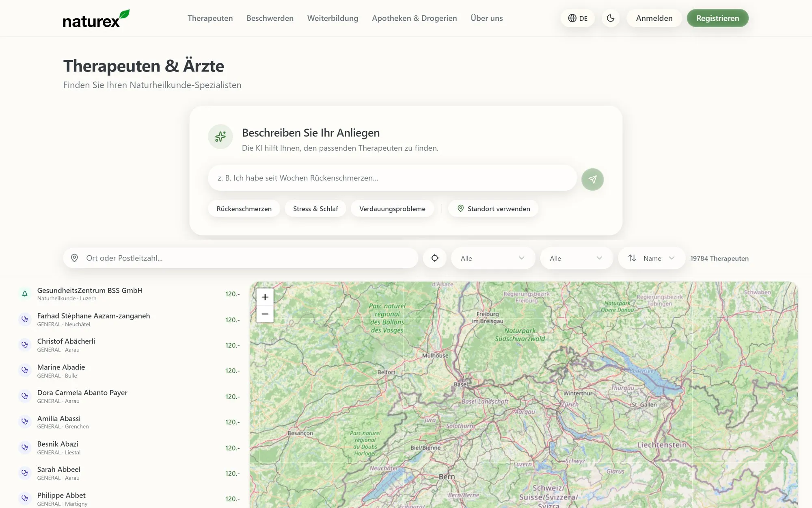Click stethoscope icon beside Farhad Stéphane Aazam-zanganeh
This screenshot has width=812, height=508.
point(25,319)
